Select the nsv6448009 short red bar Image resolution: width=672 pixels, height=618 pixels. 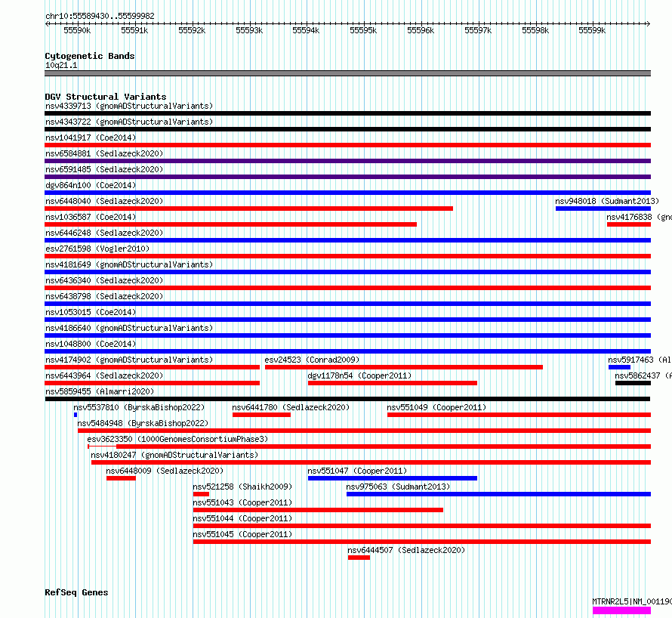(x=121, y=478)
